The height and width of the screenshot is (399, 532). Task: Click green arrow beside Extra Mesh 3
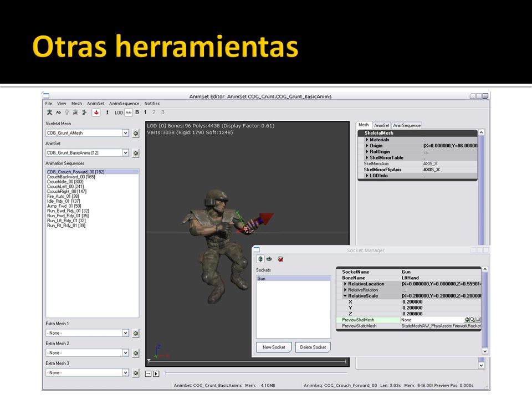tap(136, 373)
